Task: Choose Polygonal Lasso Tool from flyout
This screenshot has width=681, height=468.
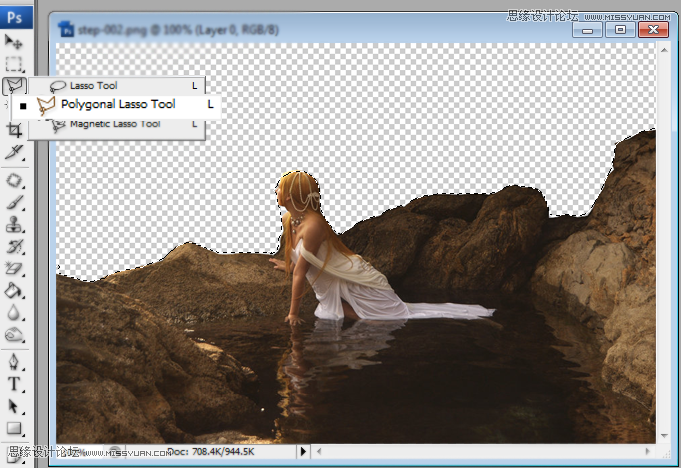Action: 116,105
